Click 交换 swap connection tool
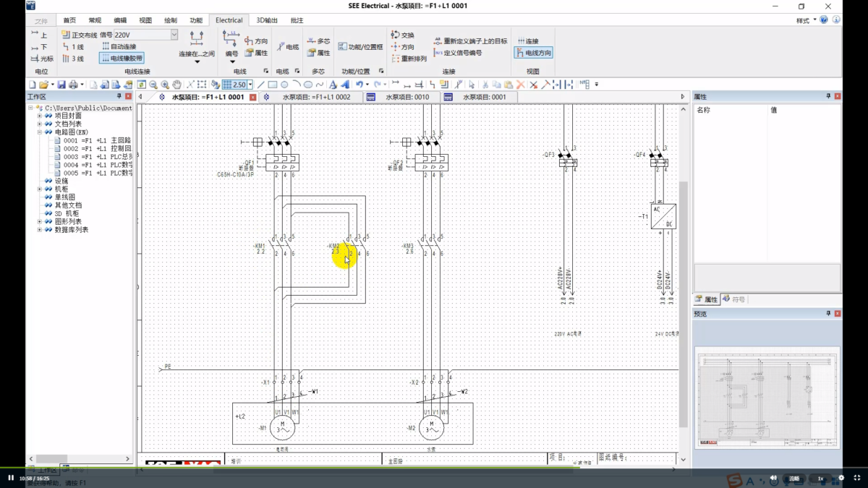Image resolution: width=868 pixels, height=488 pixels. coord(402,35)
